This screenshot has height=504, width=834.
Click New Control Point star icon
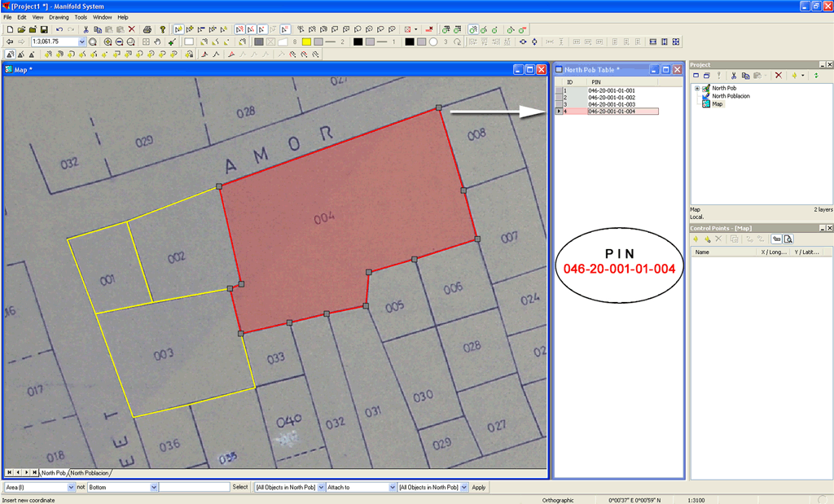[x=696, y=239]
